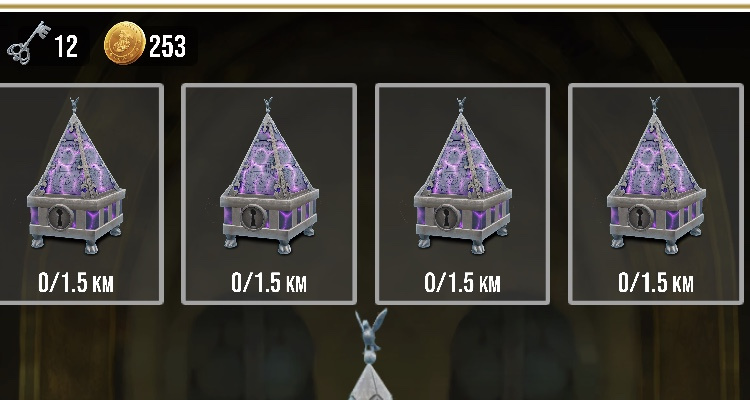750x400 pixels.
Task: Tap the owl finial atop the second portmanteau
Action: tap(268, 105)
